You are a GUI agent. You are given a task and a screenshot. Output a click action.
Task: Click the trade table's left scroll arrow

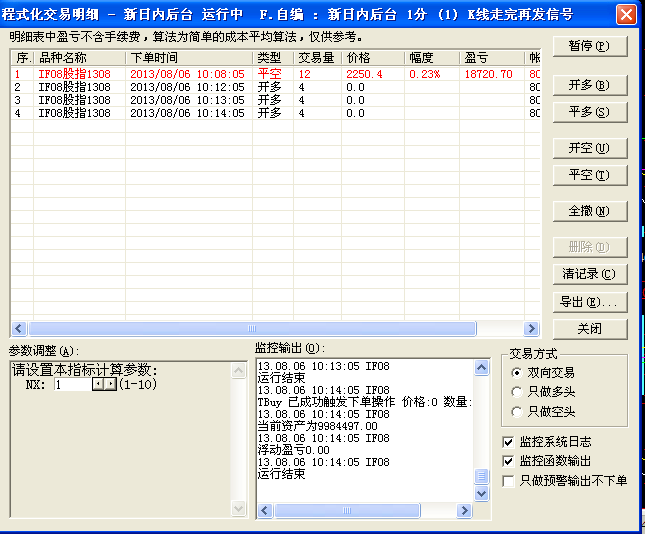click(19, 328)
